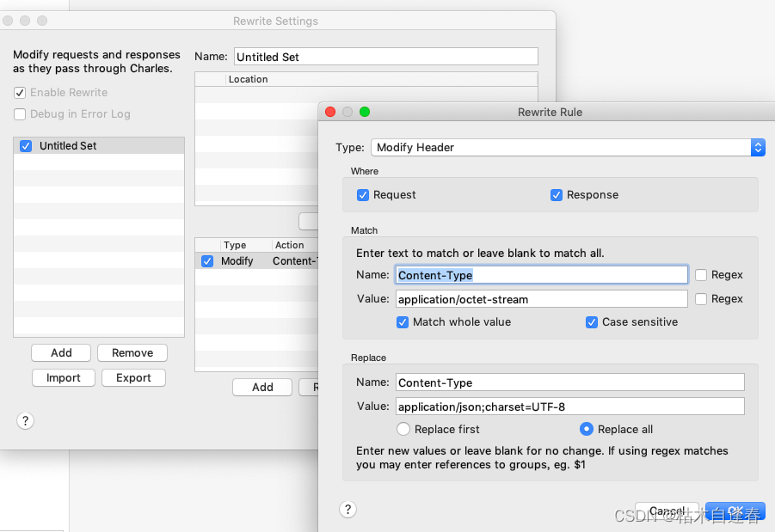The width and height of the screenshot is (775, 532).
Task: Select the Replace all radio button
Action: click(586, 429)
